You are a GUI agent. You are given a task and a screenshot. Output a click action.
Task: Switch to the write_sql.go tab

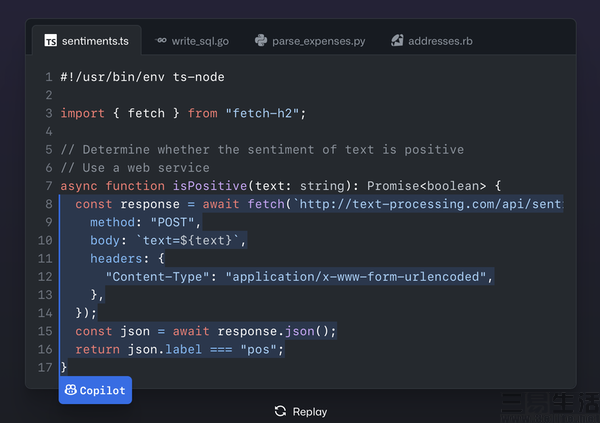pyautogui.click(x=194, y=41)
